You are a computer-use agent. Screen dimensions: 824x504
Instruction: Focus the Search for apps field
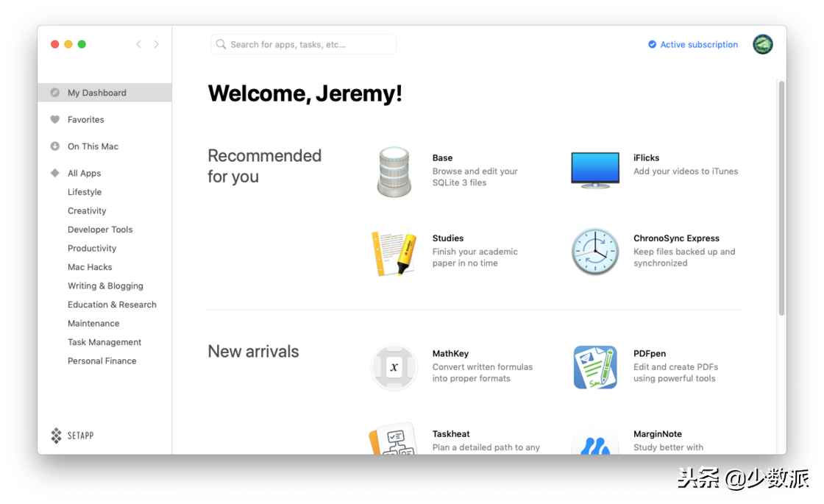[x=304, y=44]
